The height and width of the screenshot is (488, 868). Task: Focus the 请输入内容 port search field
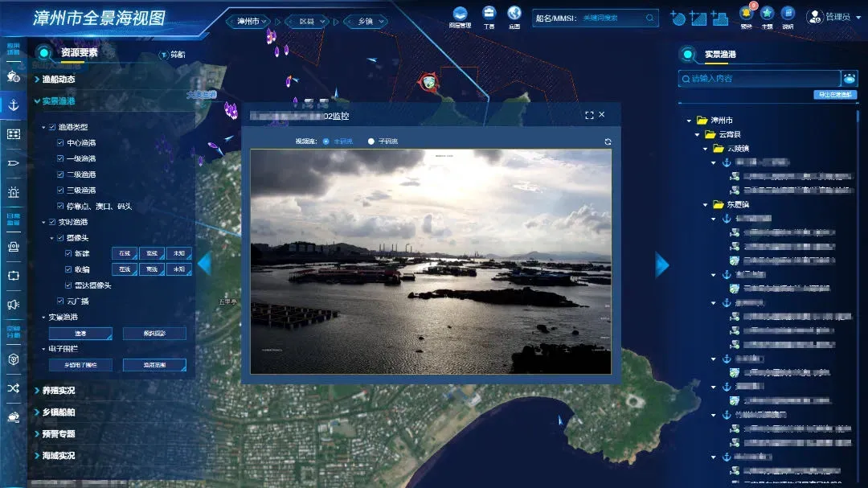(759, 79)
